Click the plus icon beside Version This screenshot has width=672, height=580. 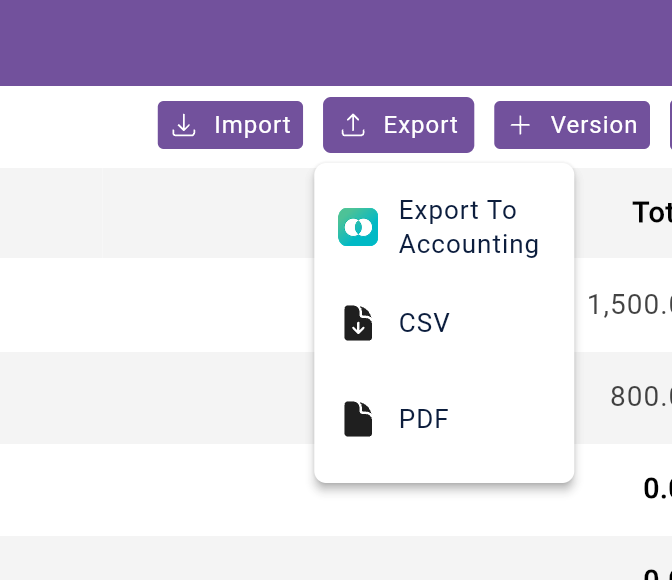(x=520, y=125)
